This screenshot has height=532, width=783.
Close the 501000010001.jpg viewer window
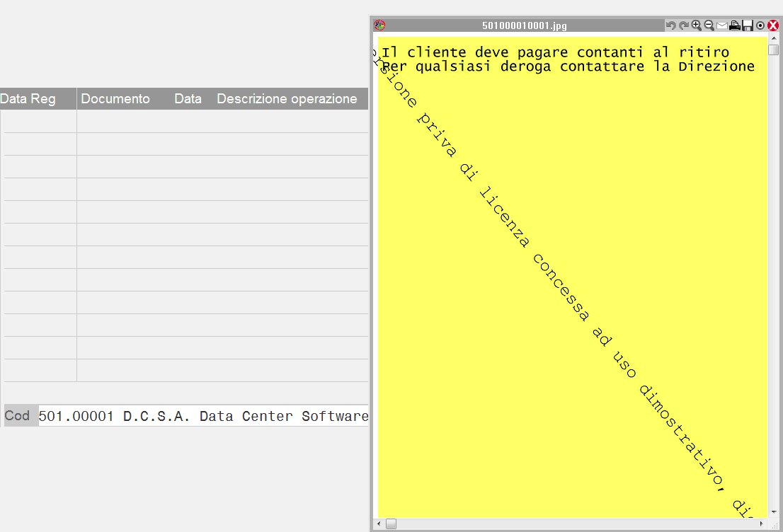(773, 25)
